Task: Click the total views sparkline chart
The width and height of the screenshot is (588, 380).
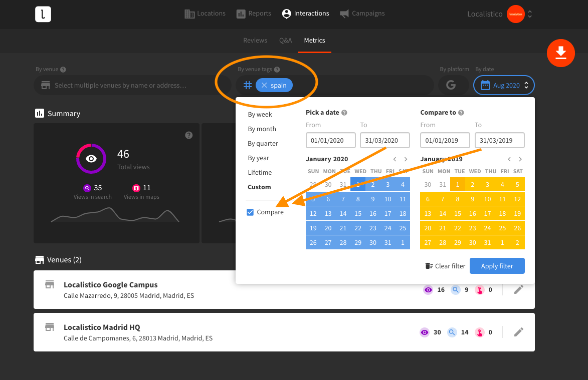Action: coord(115,215)
